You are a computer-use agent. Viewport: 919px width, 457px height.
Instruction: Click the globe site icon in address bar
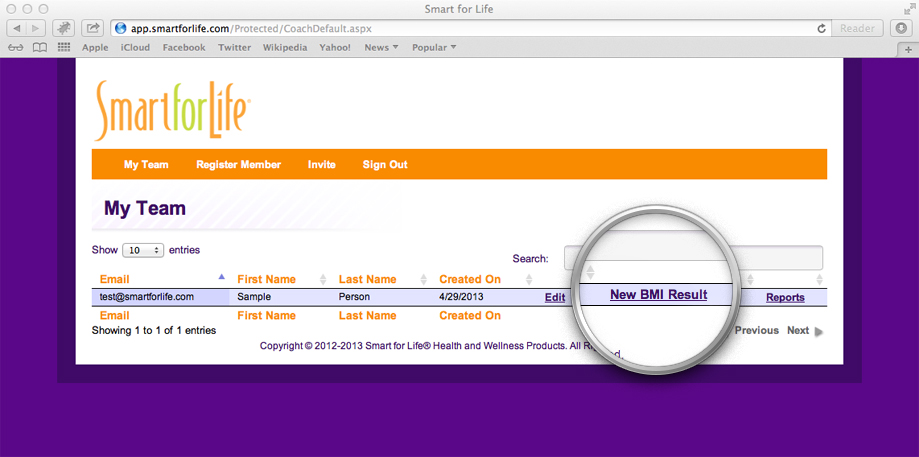(121, 28)
